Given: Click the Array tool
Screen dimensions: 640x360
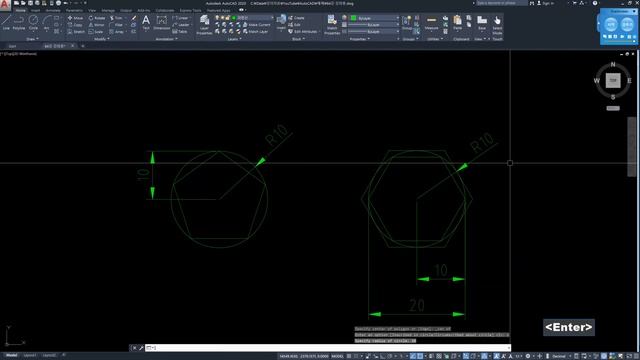Looking at the screenshot, I should [x=117, y=31].
